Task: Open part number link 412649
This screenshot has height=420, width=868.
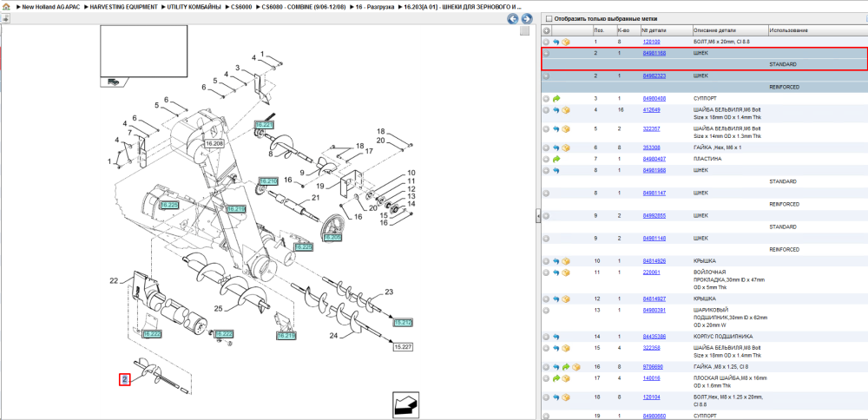Action: click(650, 110)
